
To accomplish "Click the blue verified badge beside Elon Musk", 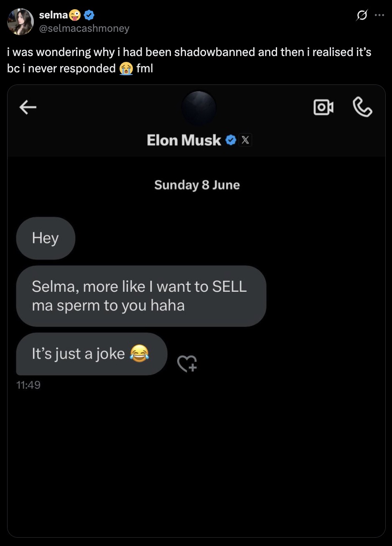I will [x=230, y=140].
